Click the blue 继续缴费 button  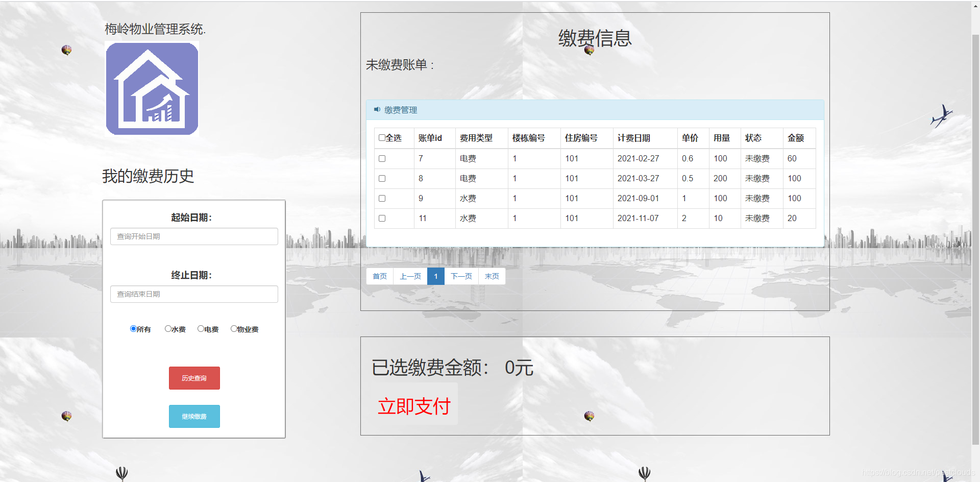[194, 416]
